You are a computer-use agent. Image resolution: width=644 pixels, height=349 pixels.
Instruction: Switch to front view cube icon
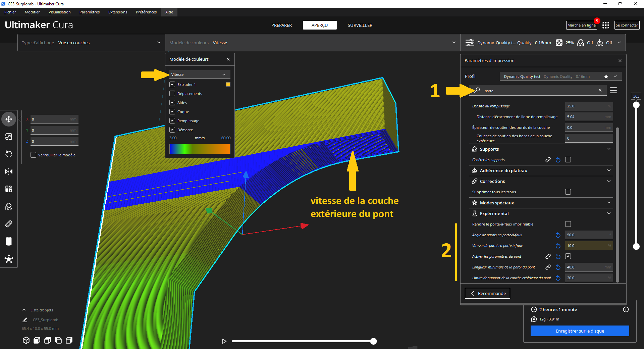tap(37, 340)
